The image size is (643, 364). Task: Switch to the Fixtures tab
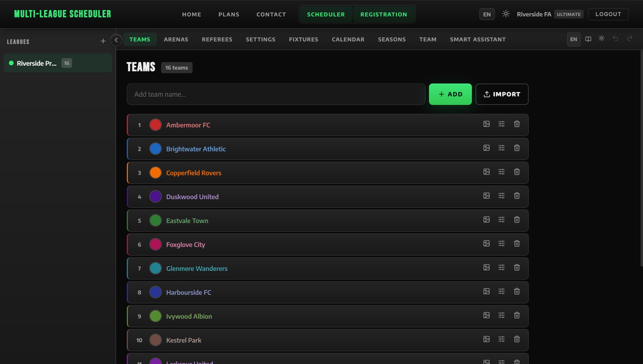coord(304,39)
